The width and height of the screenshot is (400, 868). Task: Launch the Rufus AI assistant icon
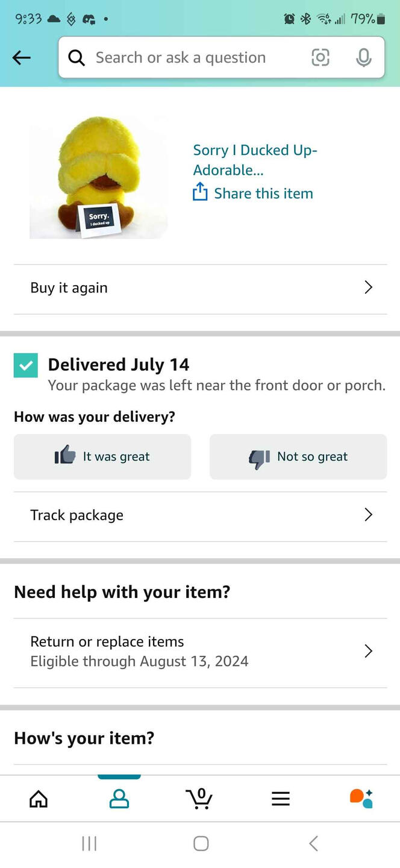click(361, 798)
